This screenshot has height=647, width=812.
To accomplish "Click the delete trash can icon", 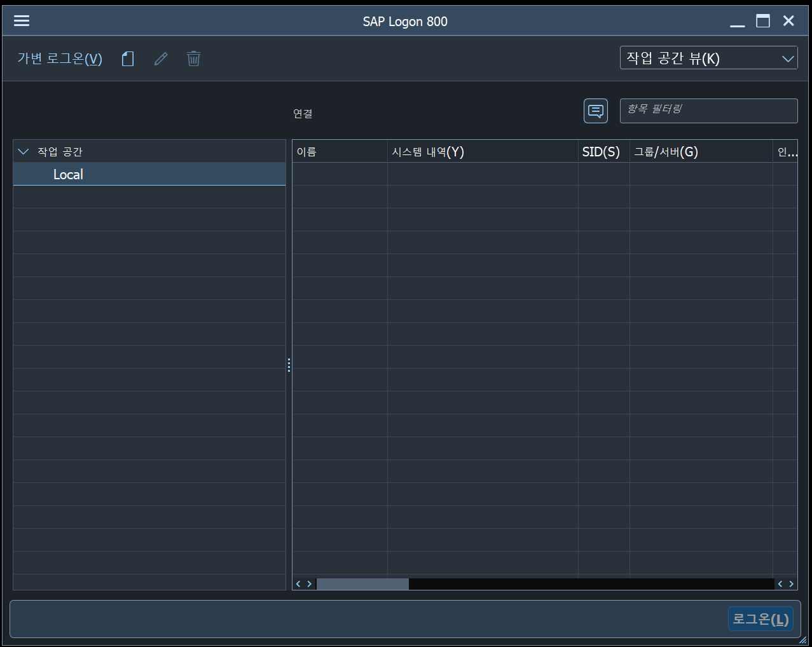I will [x=194, y=59].
